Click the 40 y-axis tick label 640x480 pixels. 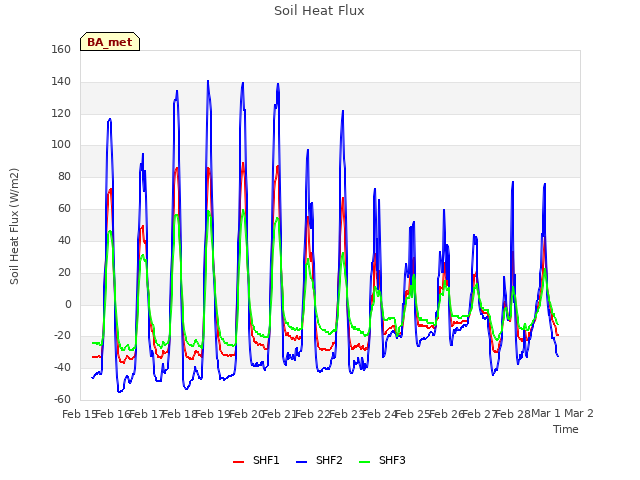[x=64, y=240]
